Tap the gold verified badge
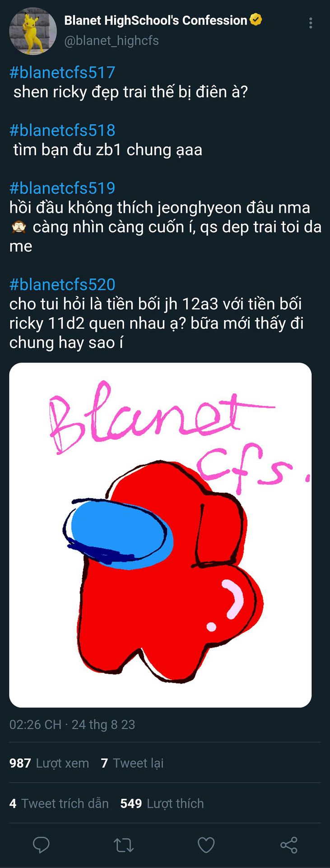 [x=256, y=20]
